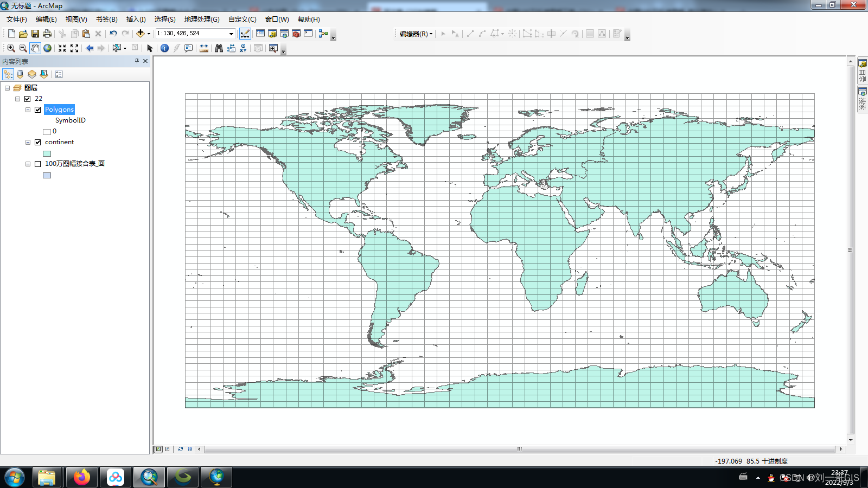Refresh the map display

click(181, 449)
